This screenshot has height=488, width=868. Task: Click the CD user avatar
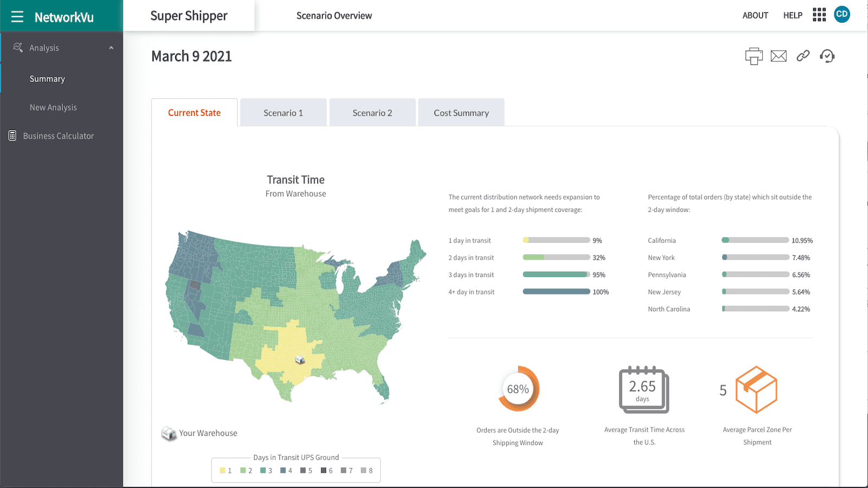(842, 15)
